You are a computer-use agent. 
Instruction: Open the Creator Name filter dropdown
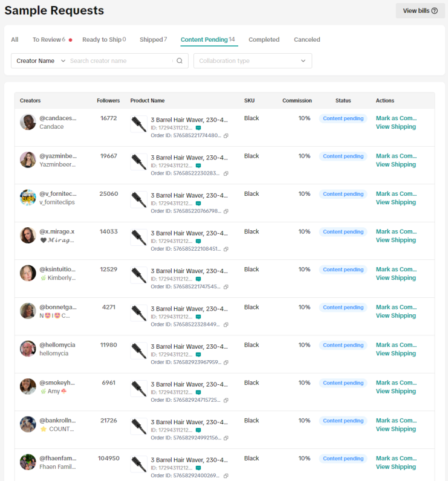pyautogui.click(x=41, y=61)
